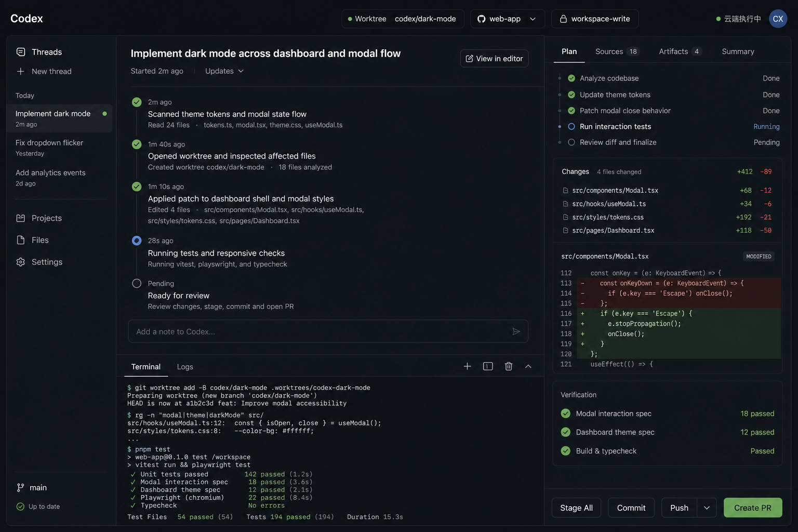Viewport: 798px width, 532px height.
Task: Click the green check for Modal interaction spec
Action: (566, 414)
